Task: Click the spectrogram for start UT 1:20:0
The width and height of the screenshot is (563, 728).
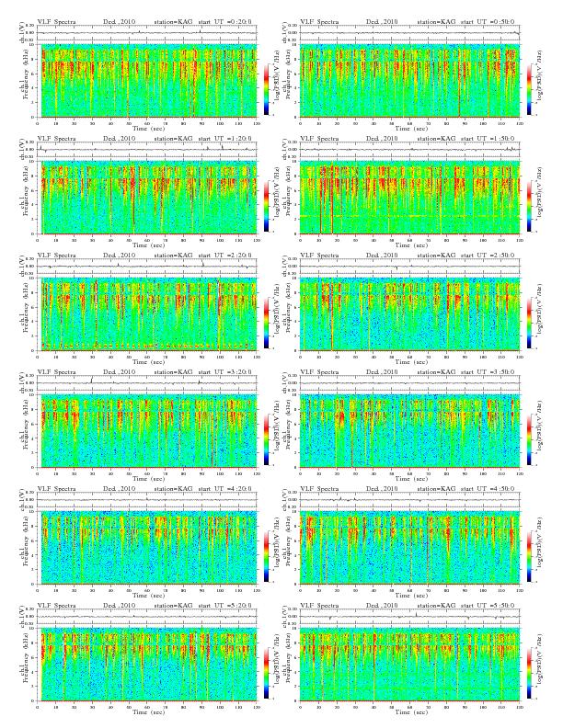Action: (147, 198)
